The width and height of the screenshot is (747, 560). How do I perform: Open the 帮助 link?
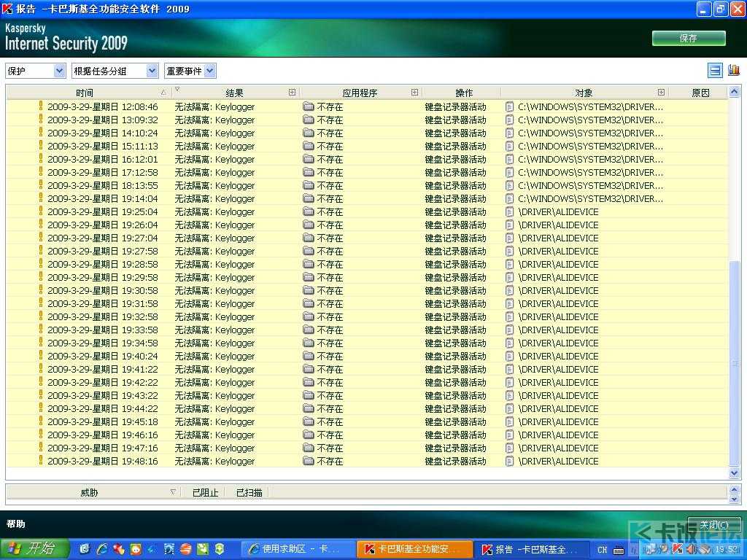coord(16,524)
